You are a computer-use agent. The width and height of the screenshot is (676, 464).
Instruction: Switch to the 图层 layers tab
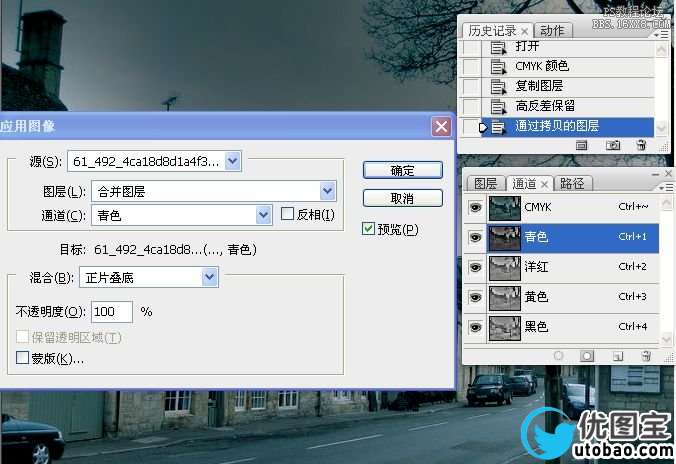click(485, 184)
